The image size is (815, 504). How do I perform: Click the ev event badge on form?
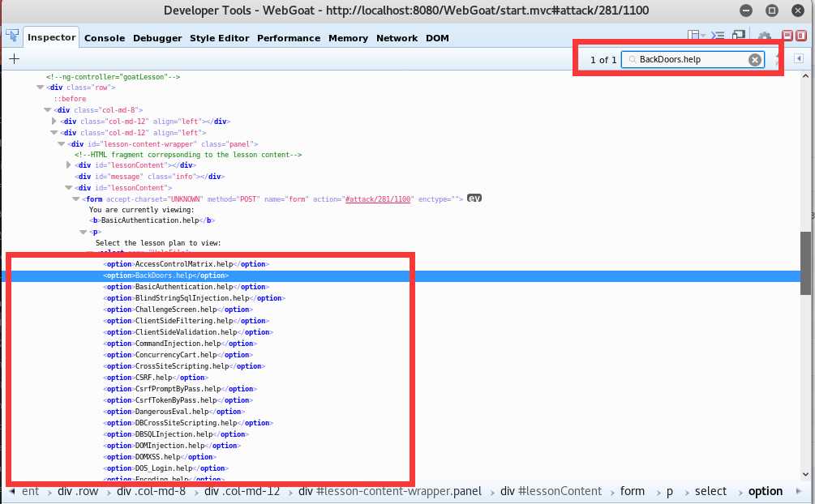tap(474, 198)
